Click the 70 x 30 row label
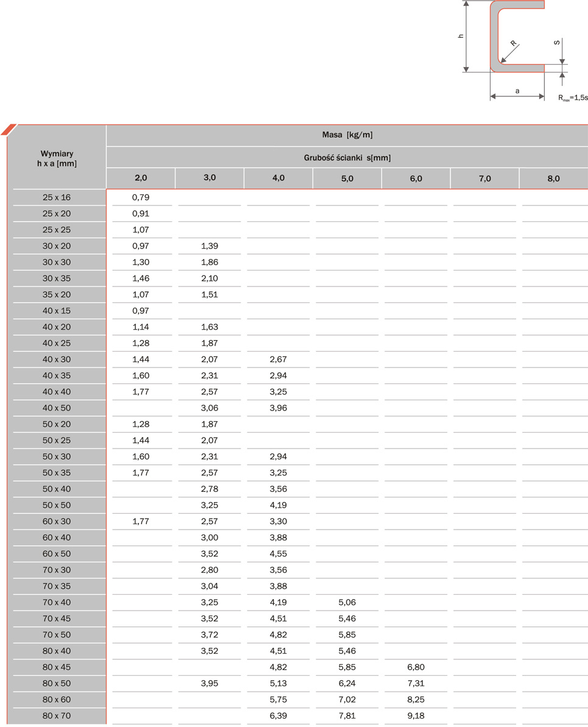This screenshot has height=727, width=588. point(57,570)
